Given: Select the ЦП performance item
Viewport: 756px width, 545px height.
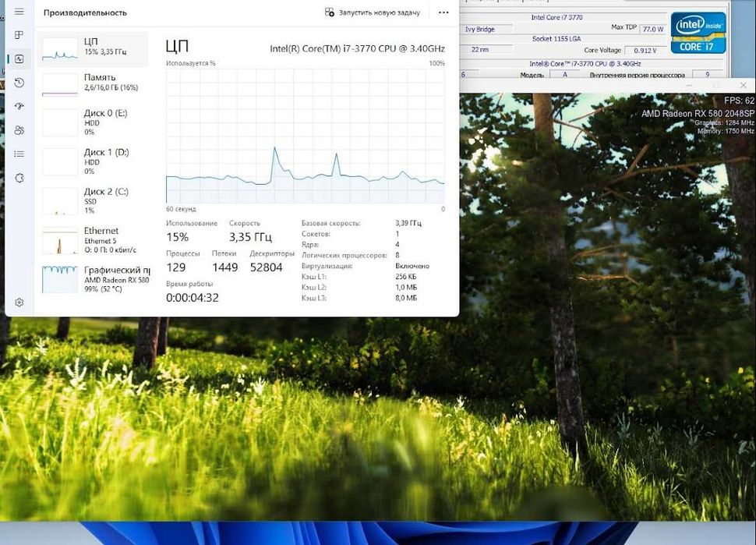Looking at the screenshot, I should point(93,49).
